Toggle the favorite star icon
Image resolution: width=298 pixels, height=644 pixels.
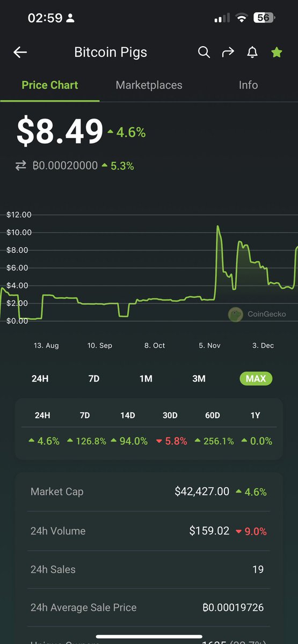pos(277,52)
